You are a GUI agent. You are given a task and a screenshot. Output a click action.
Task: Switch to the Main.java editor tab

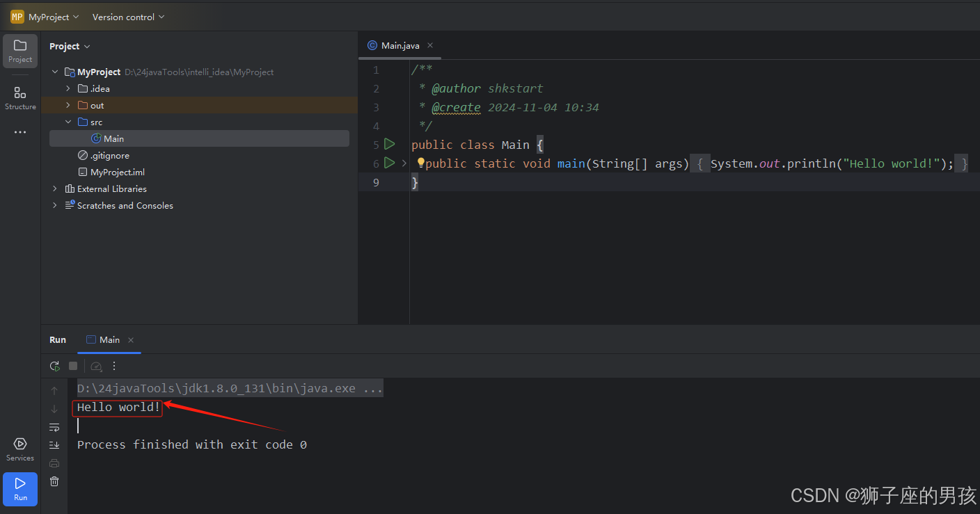pos(400,45)
